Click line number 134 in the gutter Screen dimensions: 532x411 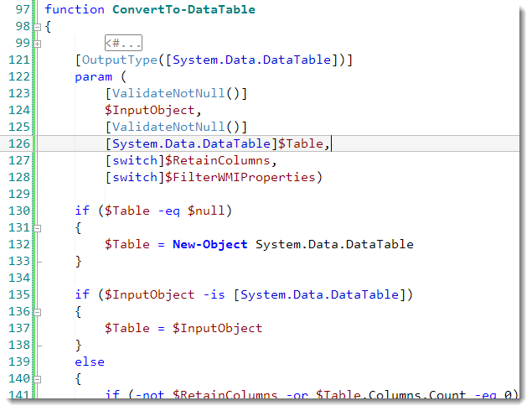click(x=19, y=278)
